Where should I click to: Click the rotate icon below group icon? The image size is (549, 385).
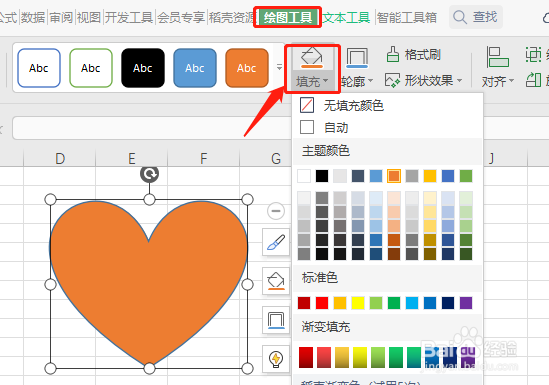[x=533, y=80]
